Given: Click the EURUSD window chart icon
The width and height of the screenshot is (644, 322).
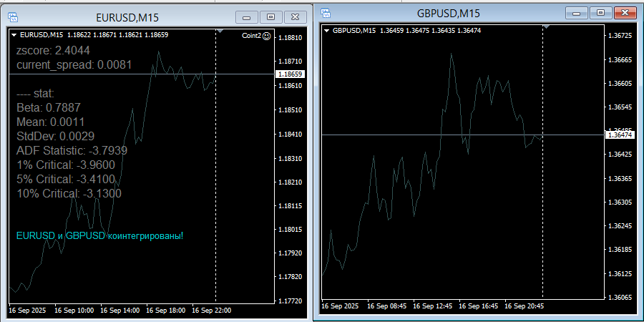Looking at the screenshot, I should coord(13,17).
